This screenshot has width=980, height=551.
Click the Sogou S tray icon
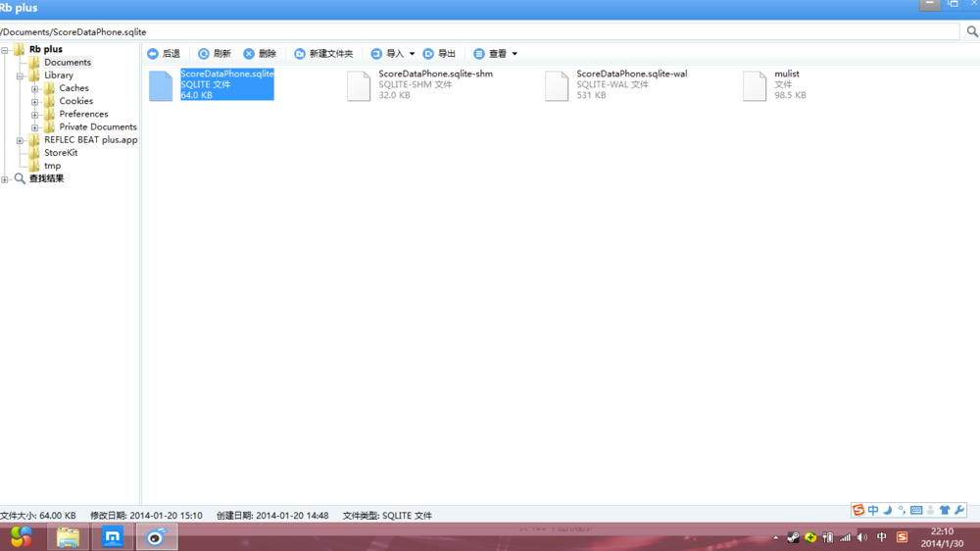click(902, 537)
